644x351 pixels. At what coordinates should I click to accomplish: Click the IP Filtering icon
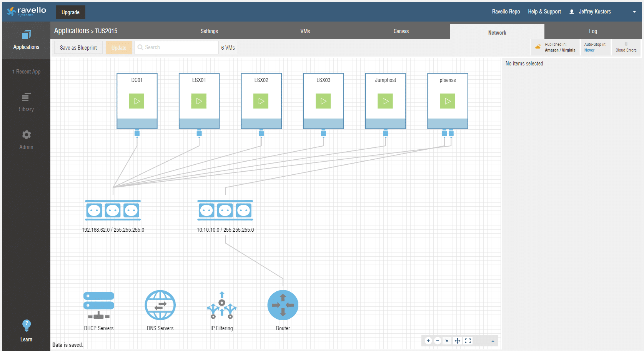221,306
